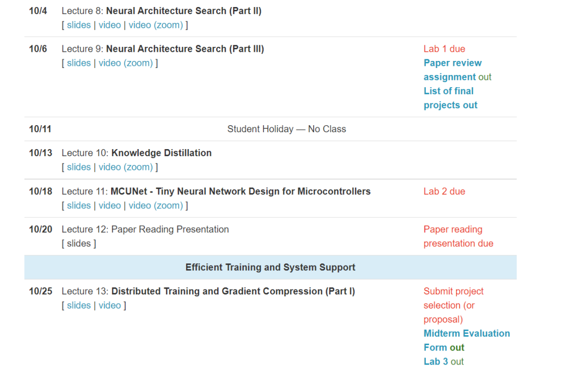Open slides for Lecture 8

pyautogui.click(x=79, y=25)
